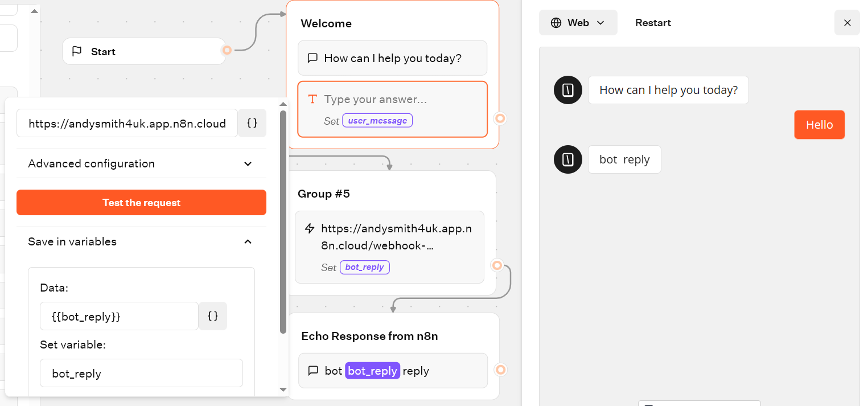Viewport: 868px width, 406px height.
Task: Click the webhook URL input field
Action: tap(127, 124)
